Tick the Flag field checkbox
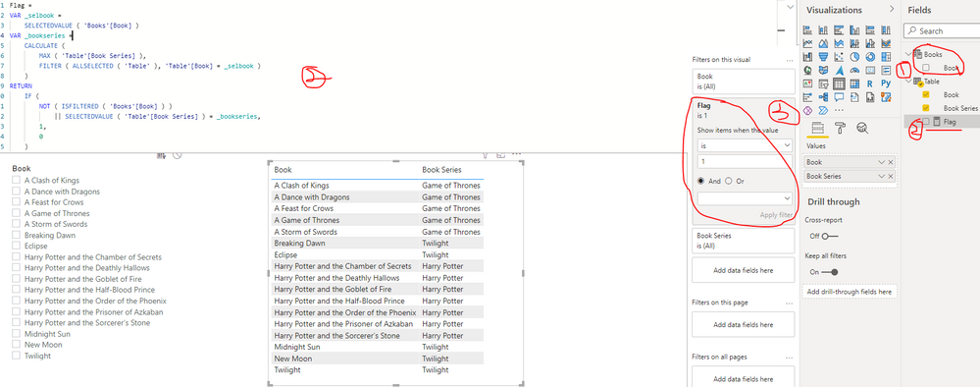Viewport: 980px width, 387px height. (926, 122)
